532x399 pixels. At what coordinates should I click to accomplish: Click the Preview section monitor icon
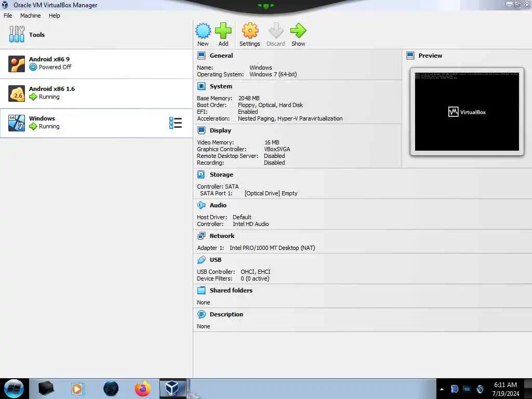(410, 56)
